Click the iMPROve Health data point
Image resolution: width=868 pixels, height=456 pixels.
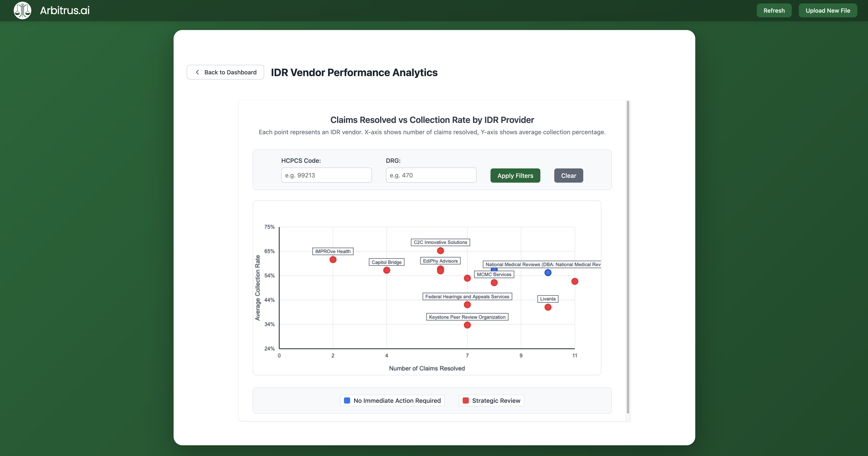pos(333,259)
